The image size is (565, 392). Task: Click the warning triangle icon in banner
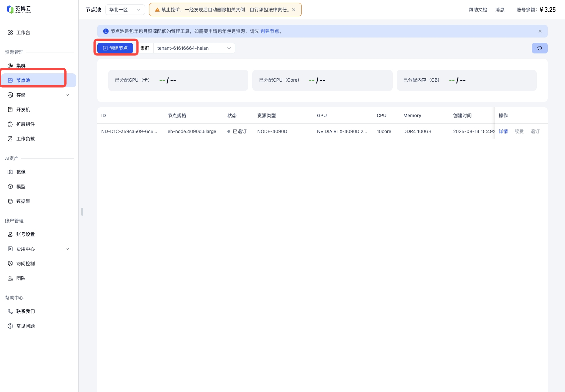pyautogui.click(x=157, y=10)
